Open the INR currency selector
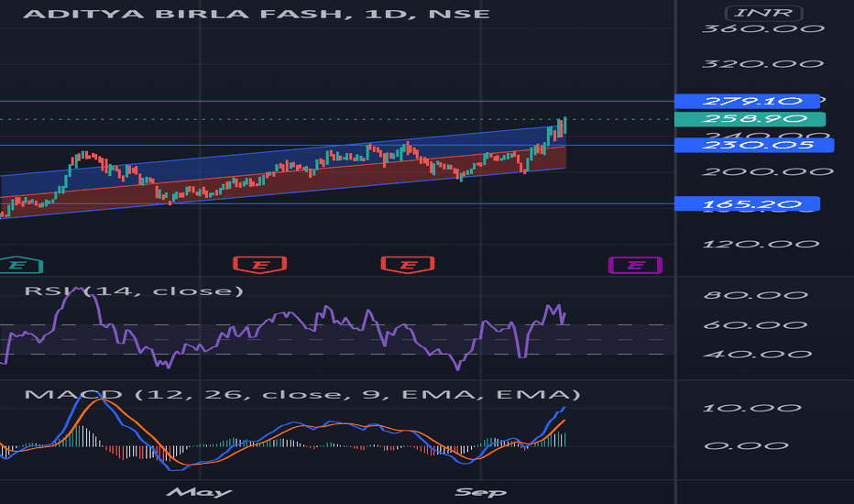Image resolution: width=854 pixels, height=504 pixels. coord(763,13)
